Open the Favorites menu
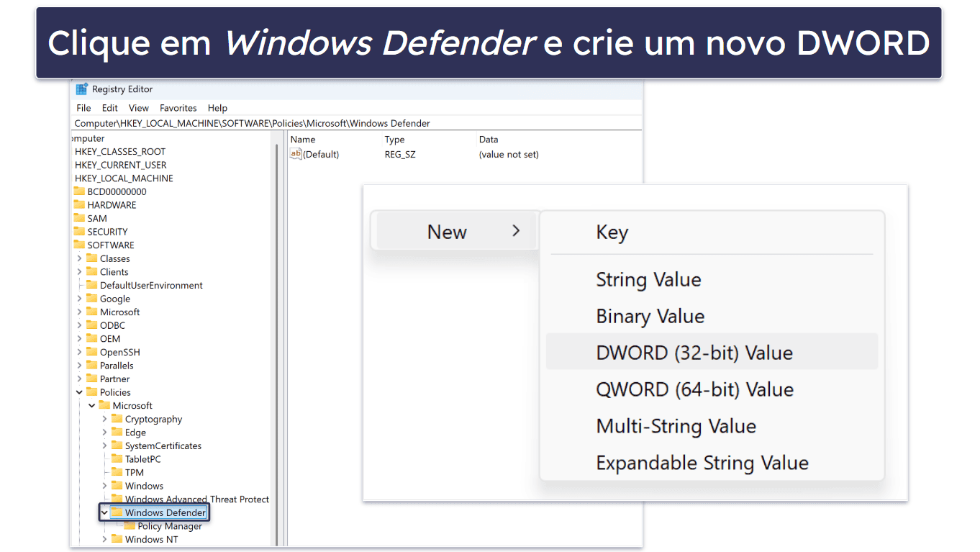 (178, 108)
